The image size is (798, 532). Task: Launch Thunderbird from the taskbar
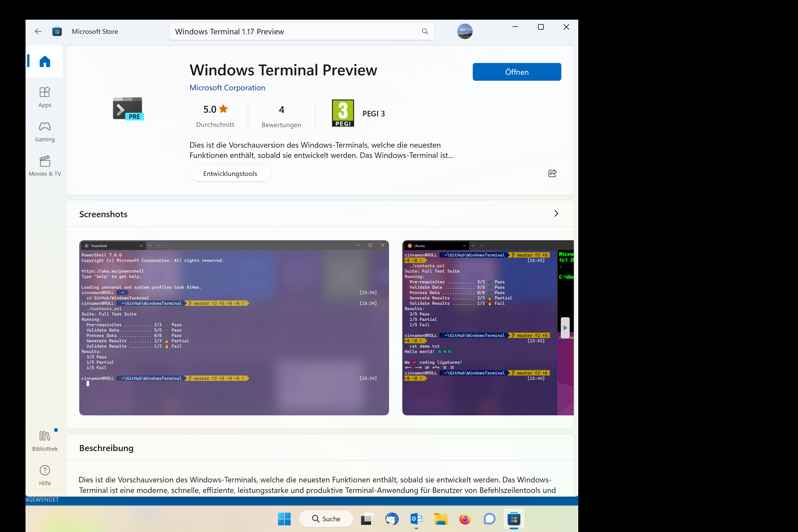(x=392, y=519)
